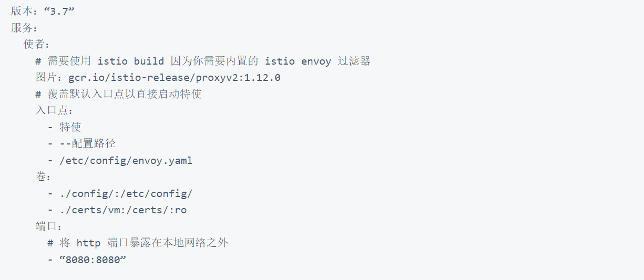
Task: Click the ./config/:/etc/config/ volume mapping
Action: 126,193
